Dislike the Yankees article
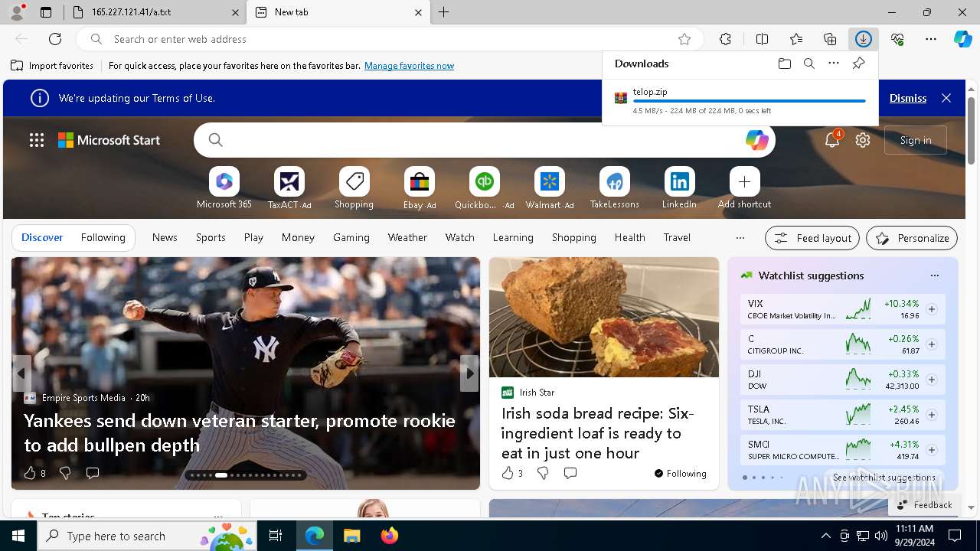This screenshot has width=980, height=551. point(65,473)
